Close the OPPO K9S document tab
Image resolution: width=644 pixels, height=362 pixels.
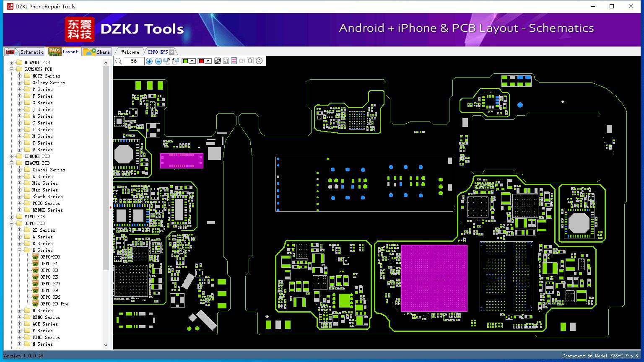(171, 52)
